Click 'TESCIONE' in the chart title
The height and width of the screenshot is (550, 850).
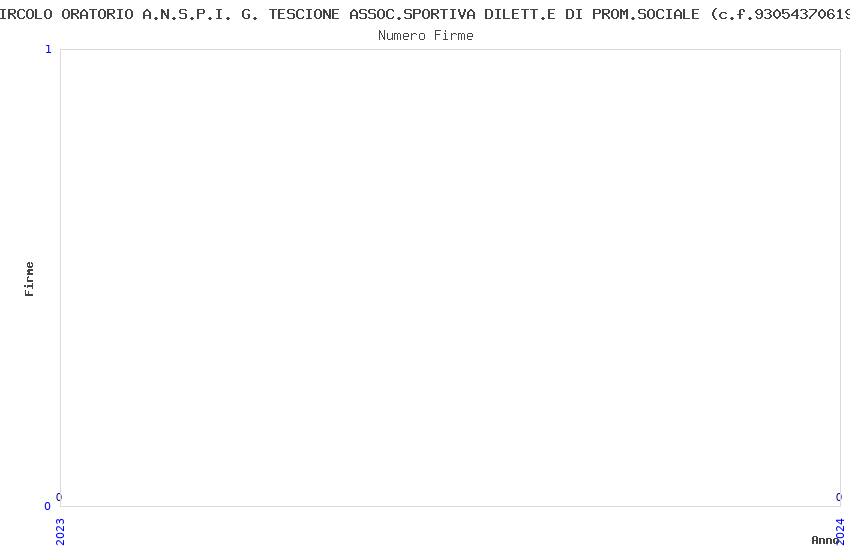304,15
